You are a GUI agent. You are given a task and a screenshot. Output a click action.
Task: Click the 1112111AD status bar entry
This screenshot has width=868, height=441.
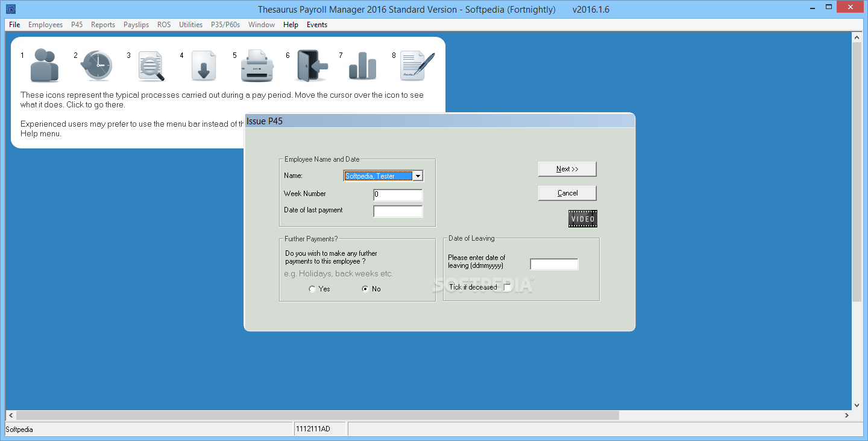tap(312, 429)
